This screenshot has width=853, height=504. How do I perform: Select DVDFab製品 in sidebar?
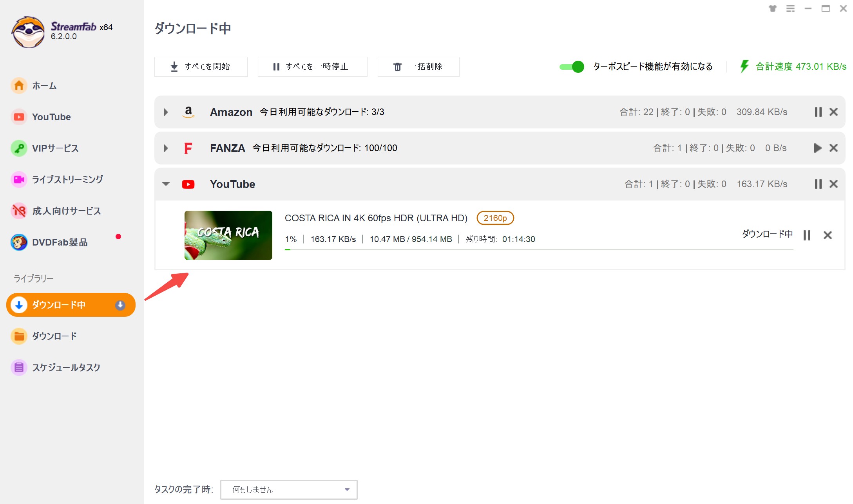pos(60,242)
